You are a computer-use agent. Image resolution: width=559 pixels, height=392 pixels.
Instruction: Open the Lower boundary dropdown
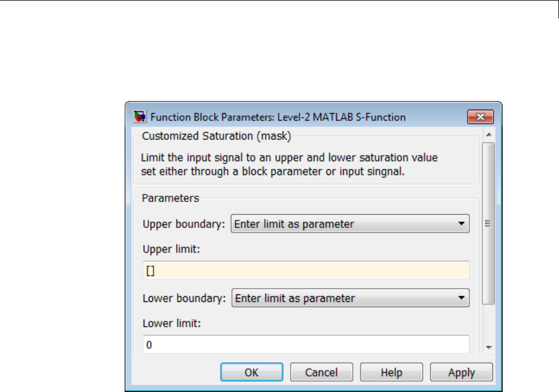tap(350, 298)
